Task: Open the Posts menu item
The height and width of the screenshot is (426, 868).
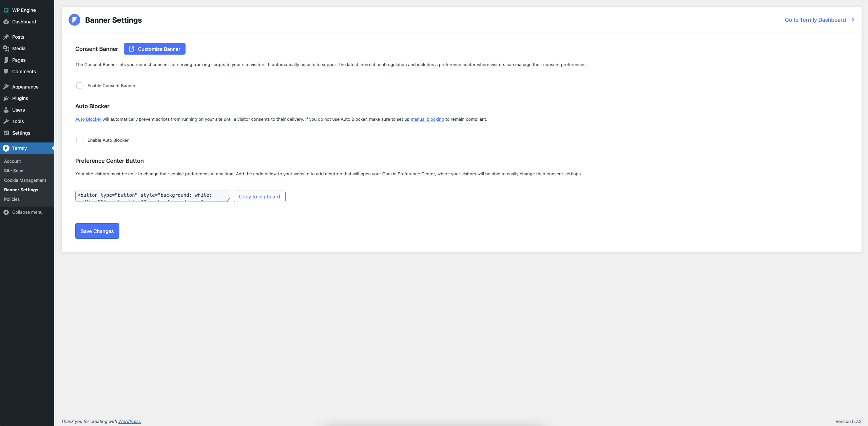Action: (18, 37)
